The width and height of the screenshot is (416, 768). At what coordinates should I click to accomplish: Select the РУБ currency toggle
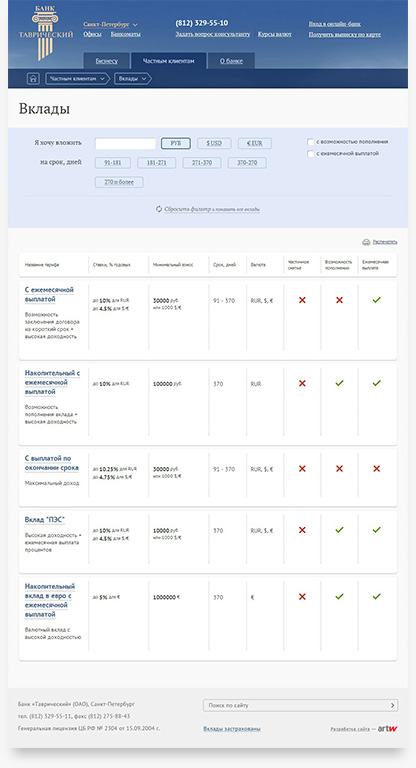click(176, 144)
